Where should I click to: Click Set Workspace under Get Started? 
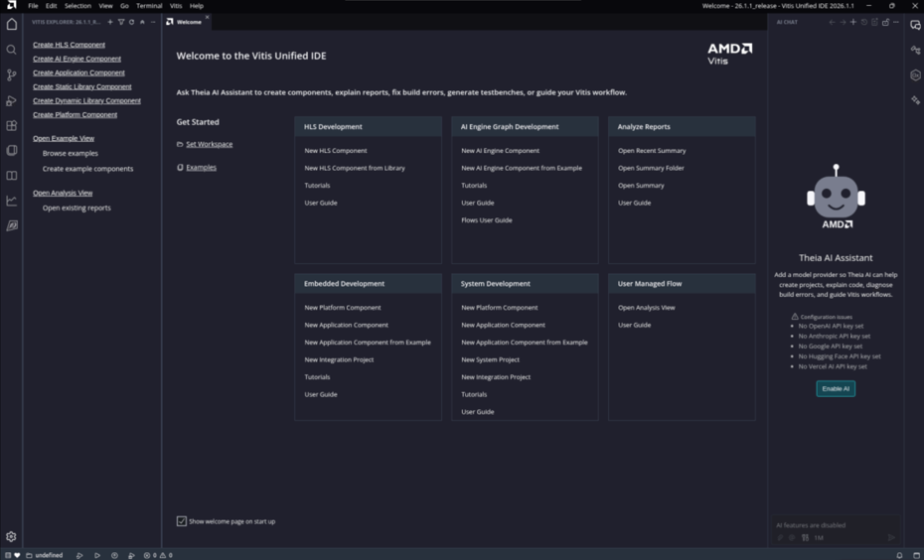[210, 144]
